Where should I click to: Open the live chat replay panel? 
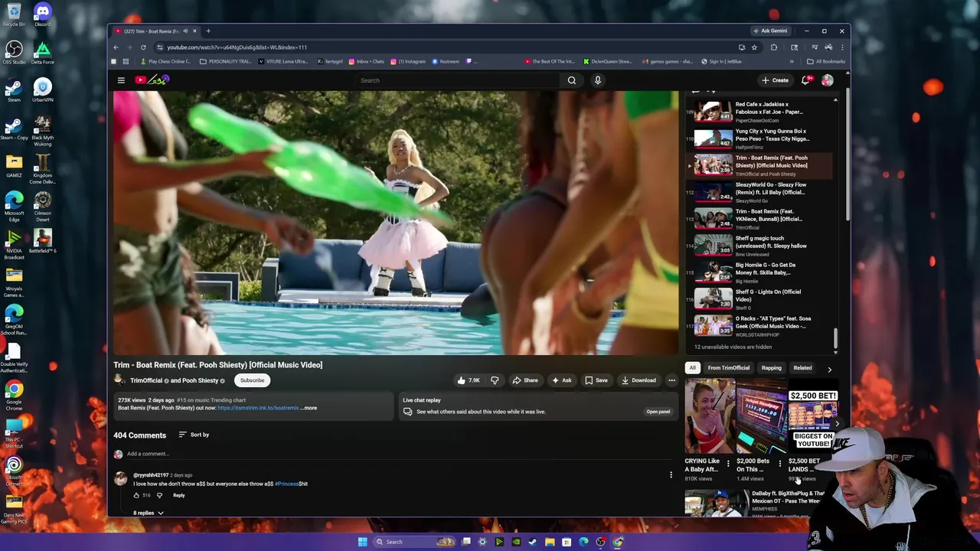point(658,412)
